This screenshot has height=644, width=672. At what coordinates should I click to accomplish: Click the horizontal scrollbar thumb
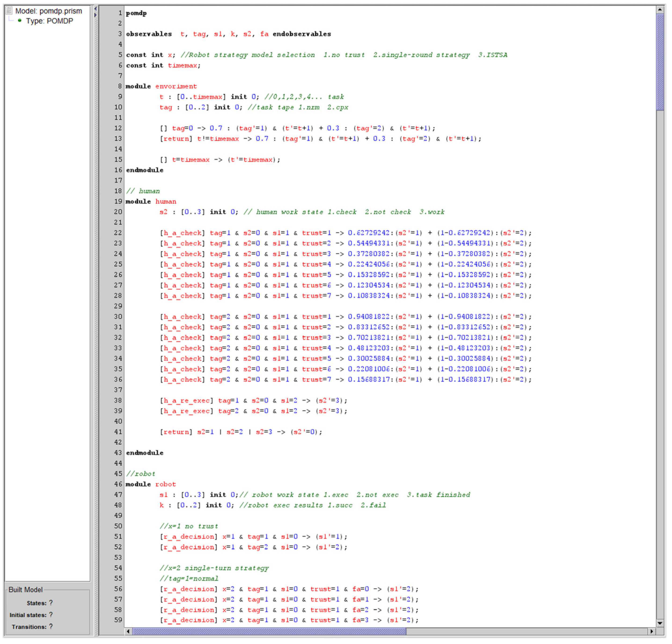point(269,631)
